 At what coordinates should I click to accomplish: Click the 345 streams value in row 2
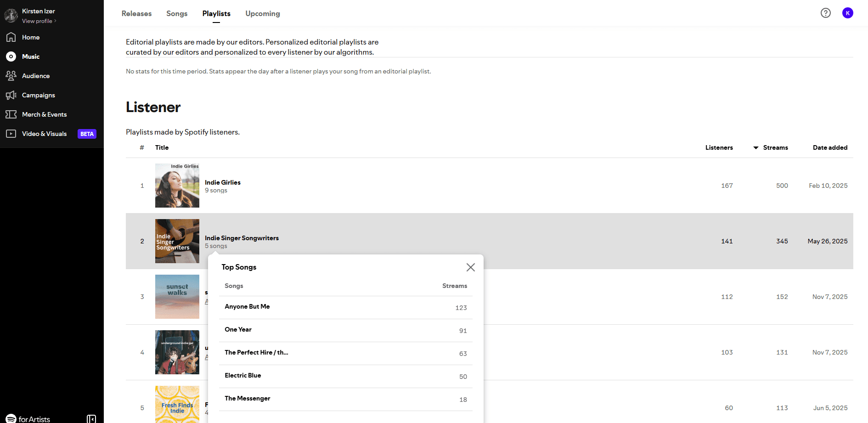tap(782, 241)
